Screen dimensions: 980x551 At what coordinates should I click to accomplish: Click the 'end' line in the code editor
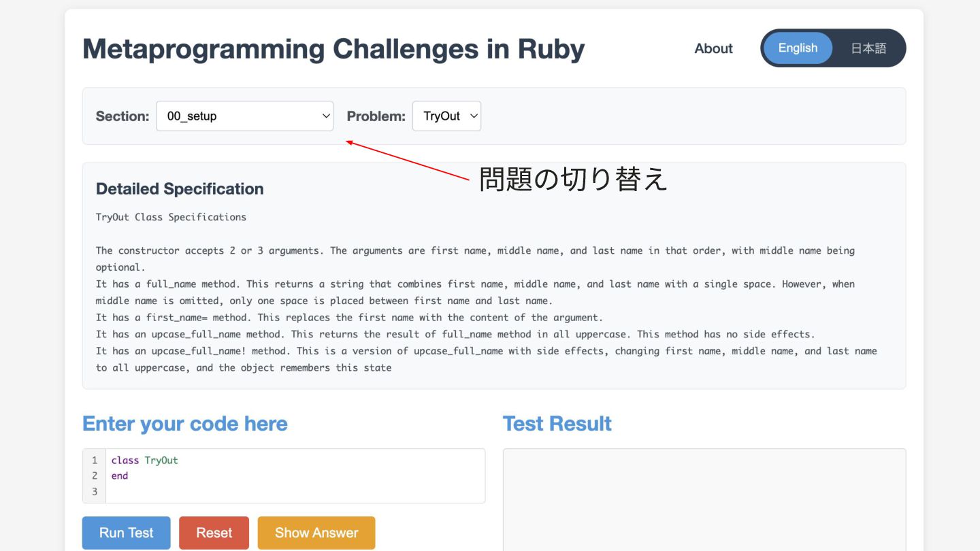(x=120, y=476)
